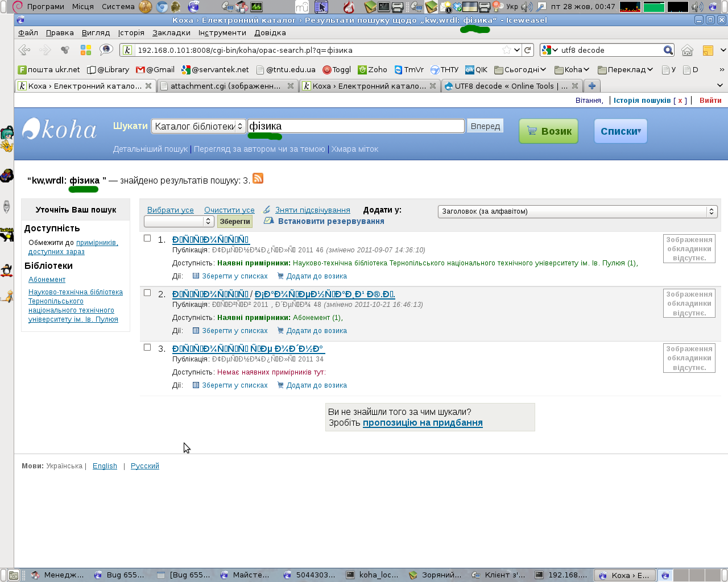Click the search magnifier in browser search box
Viewport: 728px width, 582px height.
(668, 50)
